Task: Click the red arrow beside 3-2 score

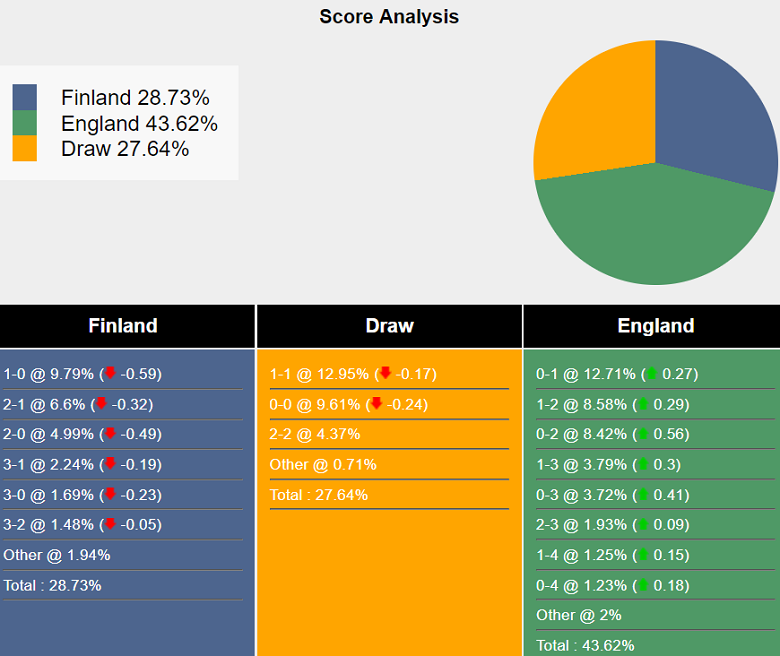Action: (110, 524)
